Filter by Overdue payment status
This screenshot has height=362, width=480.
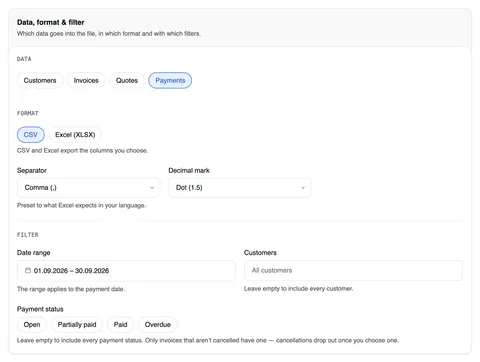click(158, 325)
